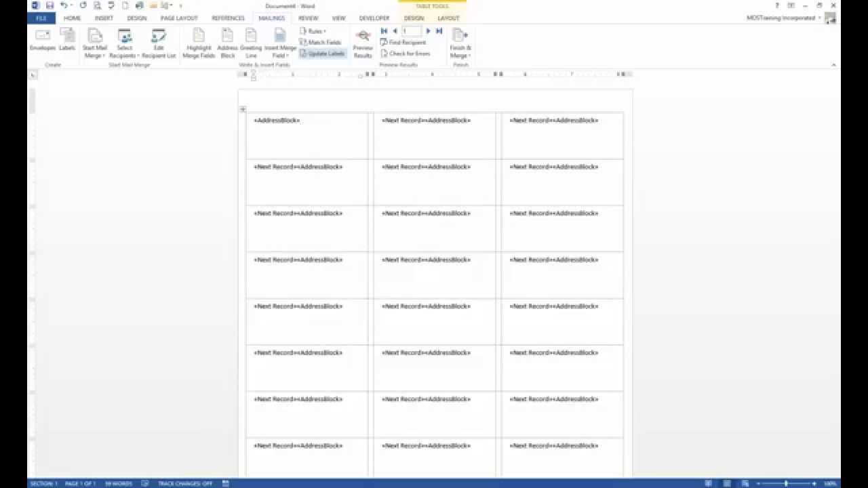Click the table move handle
This screenshot has height=488, width=868.
[x=243, y=109]
